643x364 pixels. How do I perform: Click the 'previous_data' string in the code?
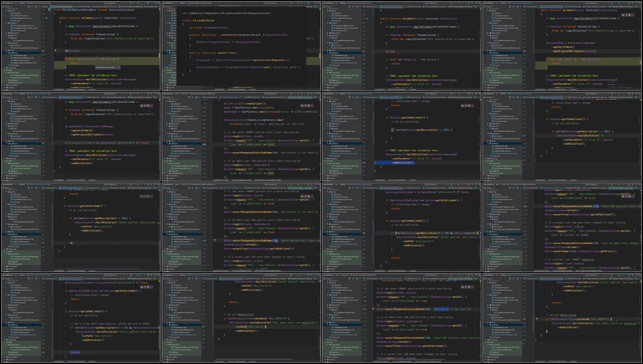tap(285, 67)
